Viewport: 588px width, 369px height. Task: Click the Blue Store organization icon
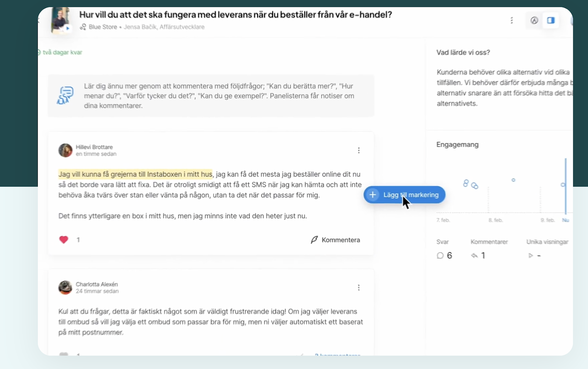point(83,27)
